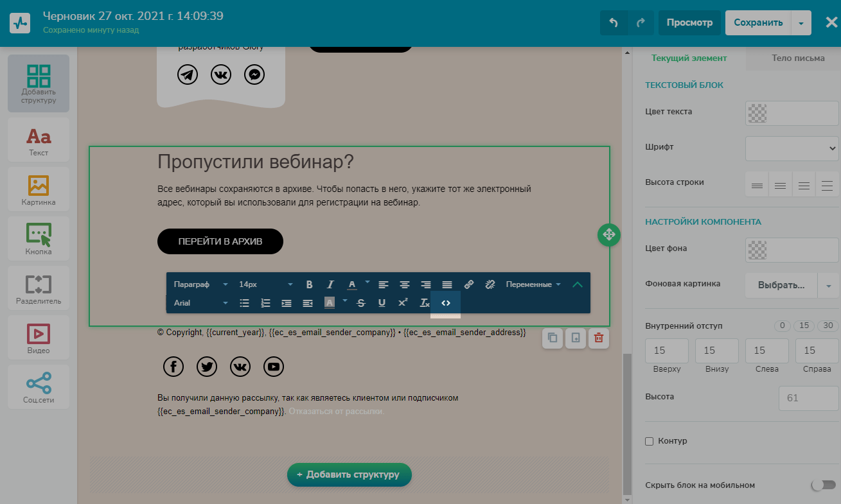This screenshot has height=504, width=841.
Task: Apply bold formatting in text toolbar
Action: pyautogui.click(x=309, y=284)
